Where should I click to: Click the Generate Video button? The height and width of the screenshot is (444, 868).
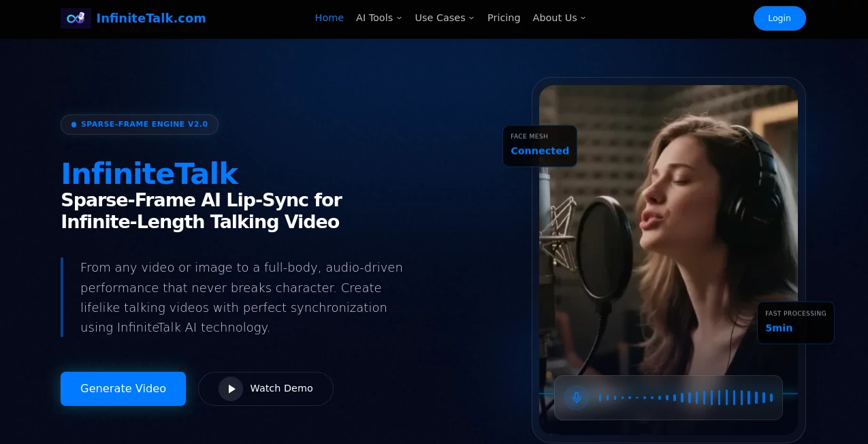(x=123, y=388)
